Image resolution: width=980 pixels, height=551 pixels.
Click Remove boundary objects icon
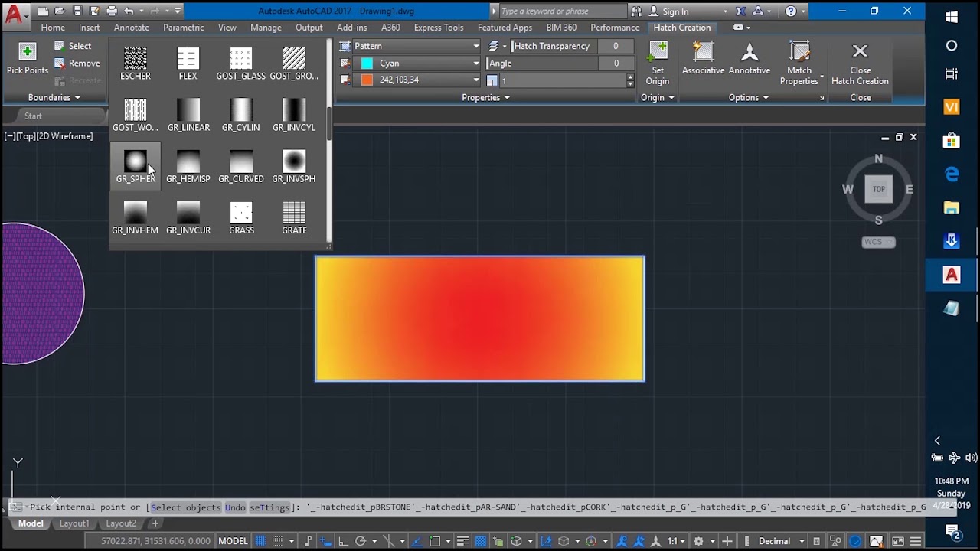(59, 63)
